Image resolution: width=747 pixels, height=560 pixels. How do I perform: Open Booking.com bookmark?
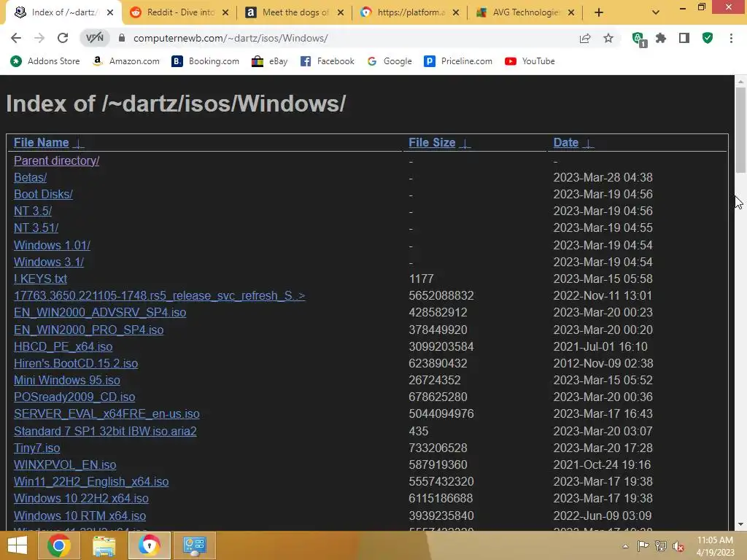[205, 61]
